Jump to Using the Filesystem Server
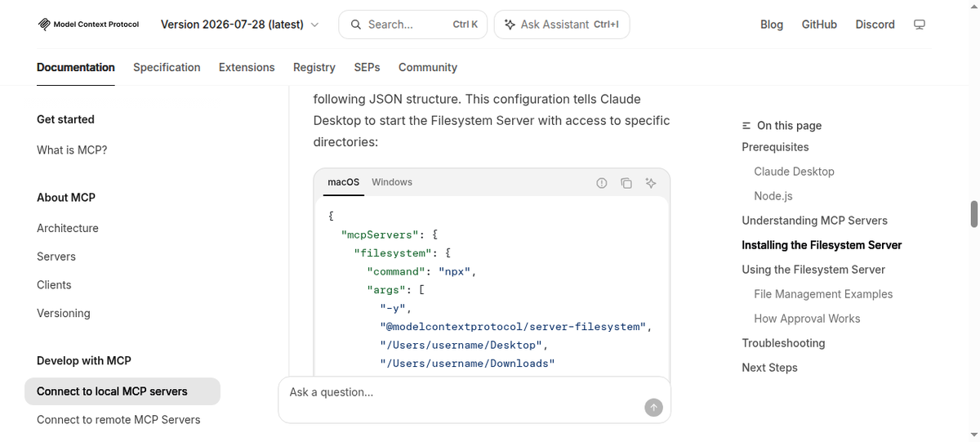The image size is (980, 442). pyautogui.click(x=813, y=270)
